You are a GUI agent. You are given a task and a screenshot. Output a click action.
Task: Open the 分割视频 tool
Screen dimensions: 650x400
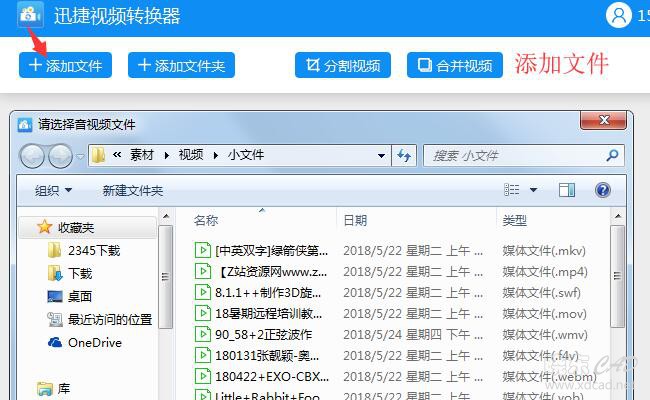[343, 65]
